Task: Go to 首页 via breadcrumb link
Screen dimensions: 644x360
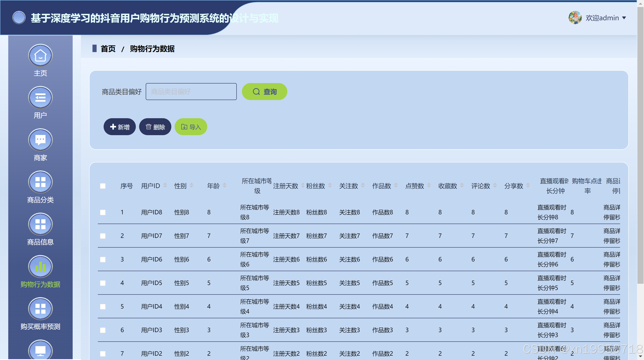Action: (108, 49)
